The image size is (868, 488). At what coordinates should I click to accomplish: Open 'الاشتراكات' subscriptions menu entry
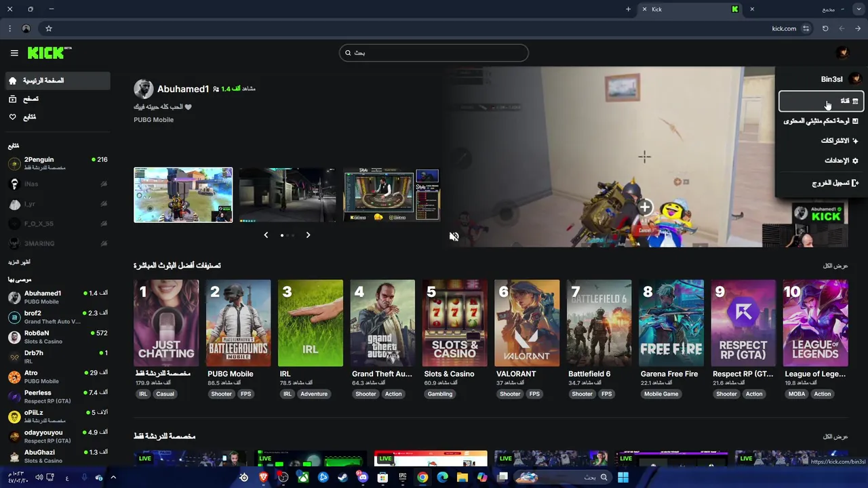(x=821, y=140)
